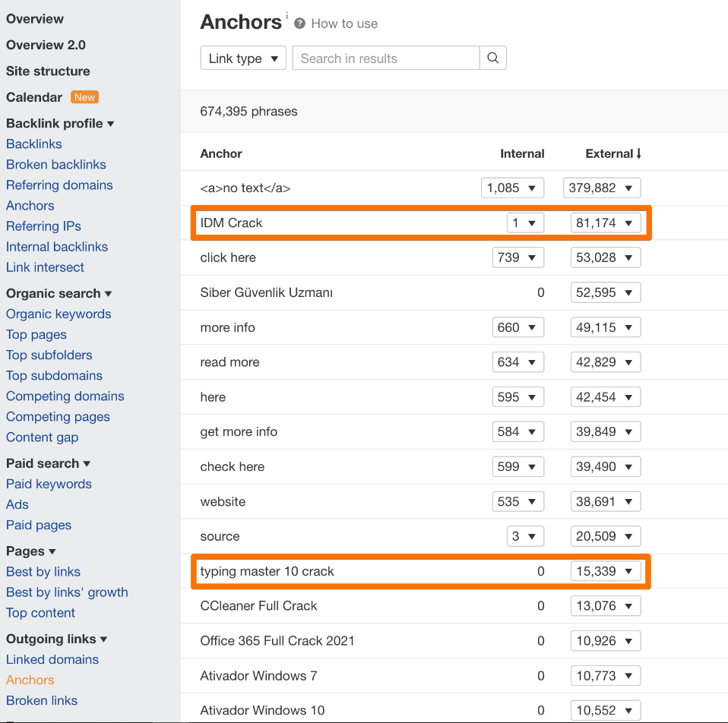Collapse the Backlink profile section

click(111, 124)
